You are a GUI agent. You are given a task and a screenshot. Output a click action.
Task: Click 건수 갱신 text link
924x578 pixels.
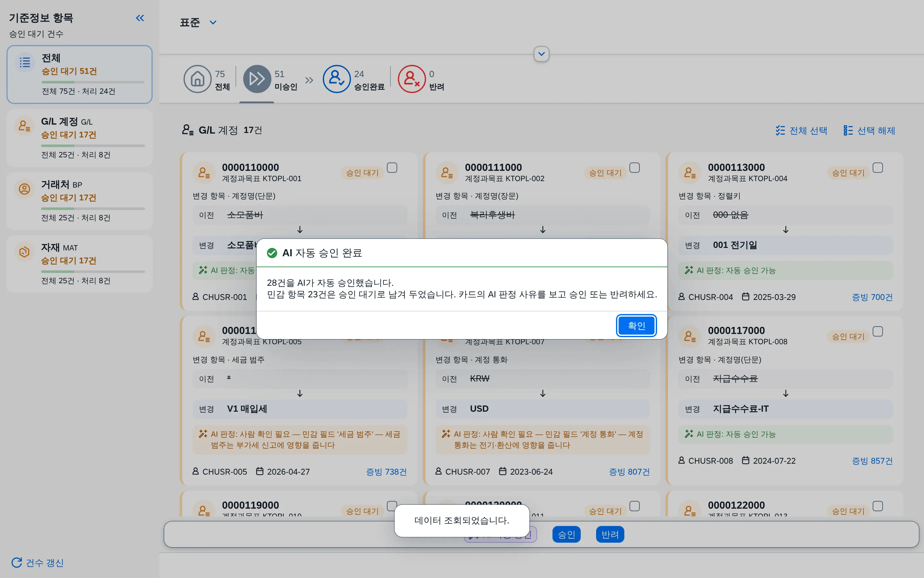[x=45, y=562]
